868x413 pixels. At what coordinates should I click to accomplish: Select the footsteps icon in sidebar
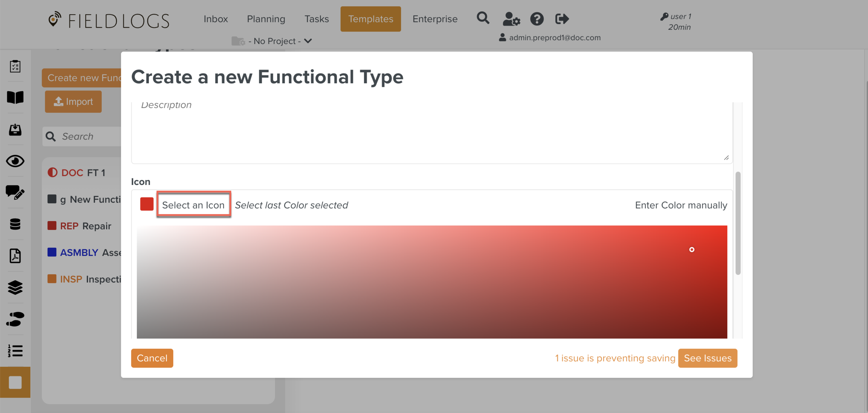click(x=15, y=319)
